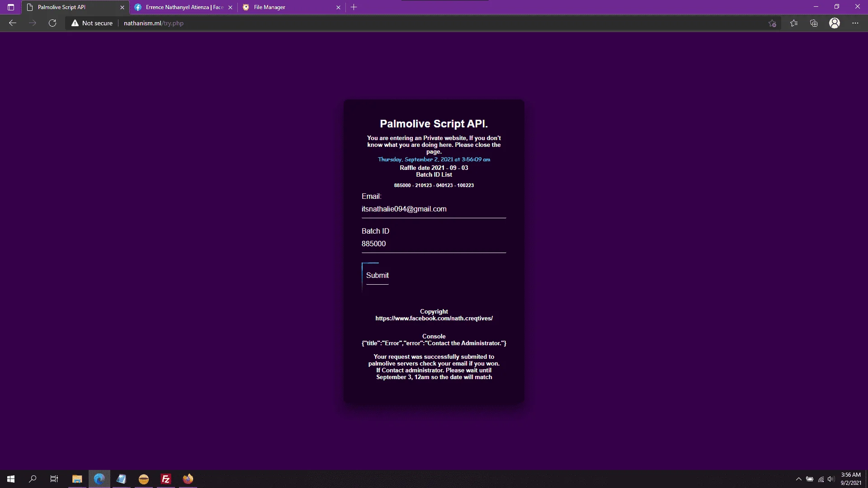This screenshot has height=488, width=868.
Task: Click the Thursday, September 2, 2021 timestamp
Action: coord(434,160)
